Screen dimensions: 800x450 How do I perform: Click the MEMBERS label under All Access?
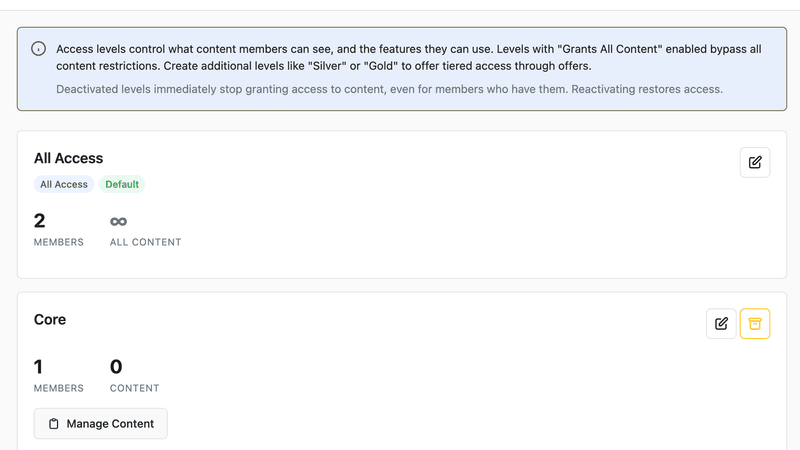(x=59, y=242)
